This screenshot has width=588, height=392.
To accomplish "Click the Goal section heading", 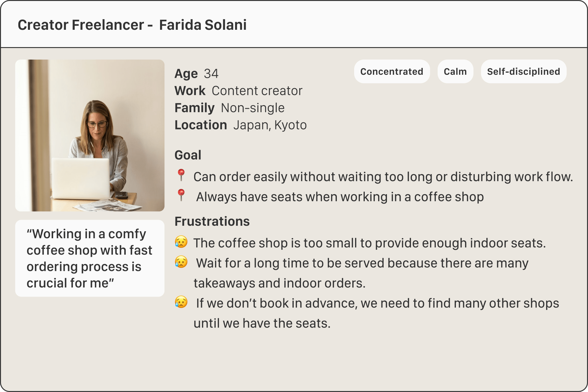I will (x=188, y=155).
